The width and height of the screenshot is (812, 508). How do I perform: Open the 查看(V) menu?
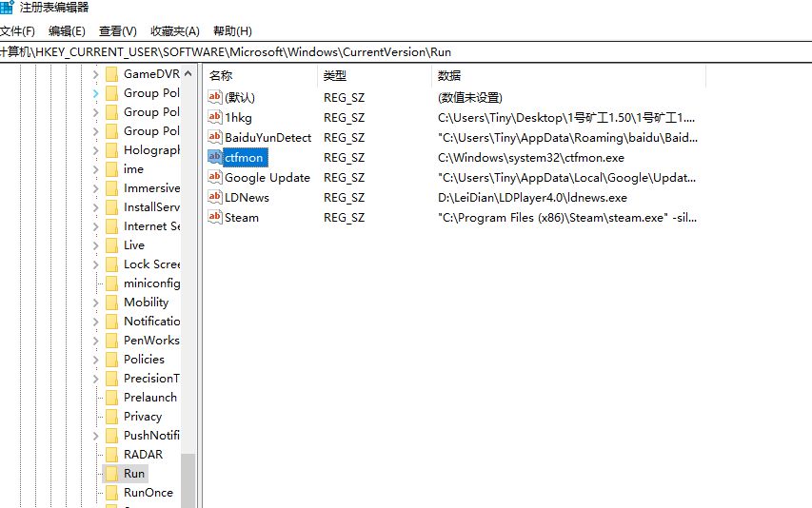click(x=117, y=31)
